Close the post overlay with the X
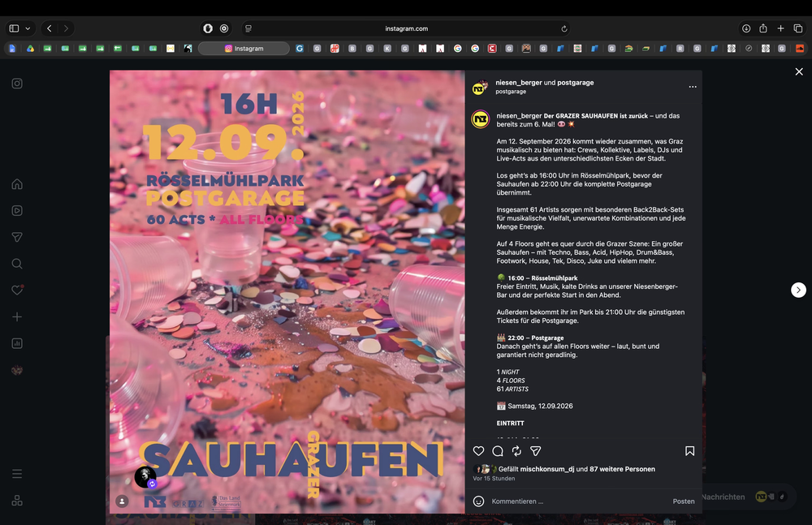The image size is (812, 525). pyautogui.click(x=799, y=72)
